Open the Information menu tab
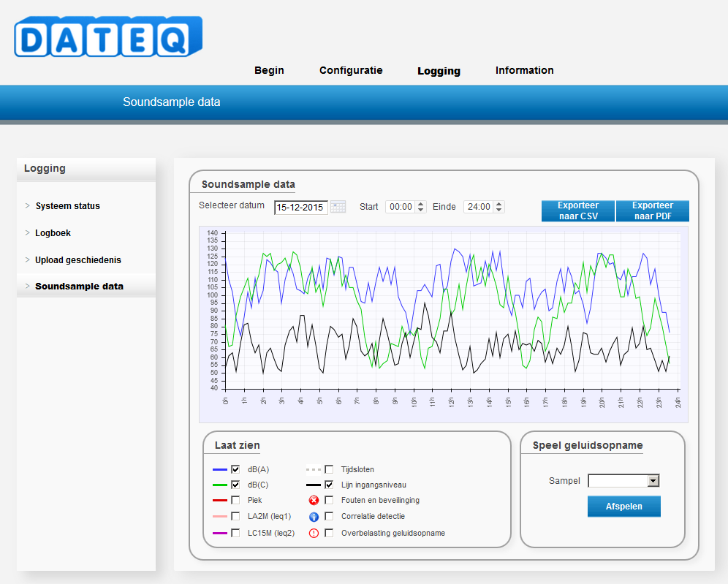728x584 pixels. coord(524,71)
